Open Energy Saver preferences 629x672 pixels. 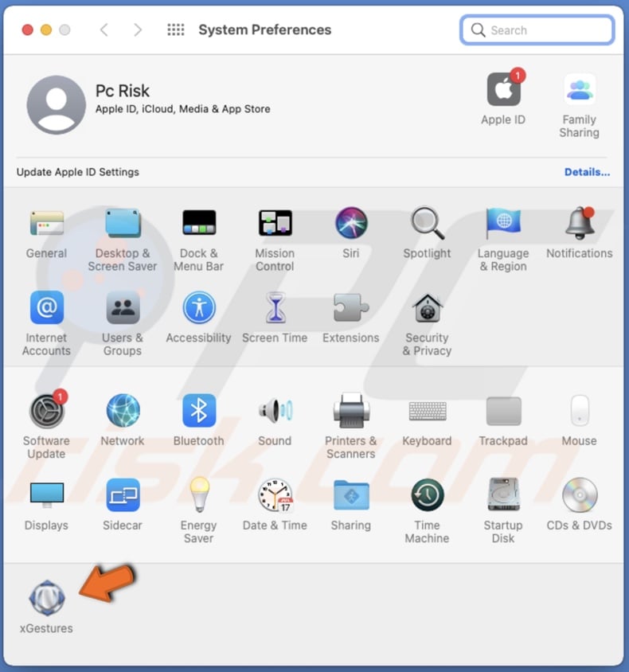tap(199, 496)
